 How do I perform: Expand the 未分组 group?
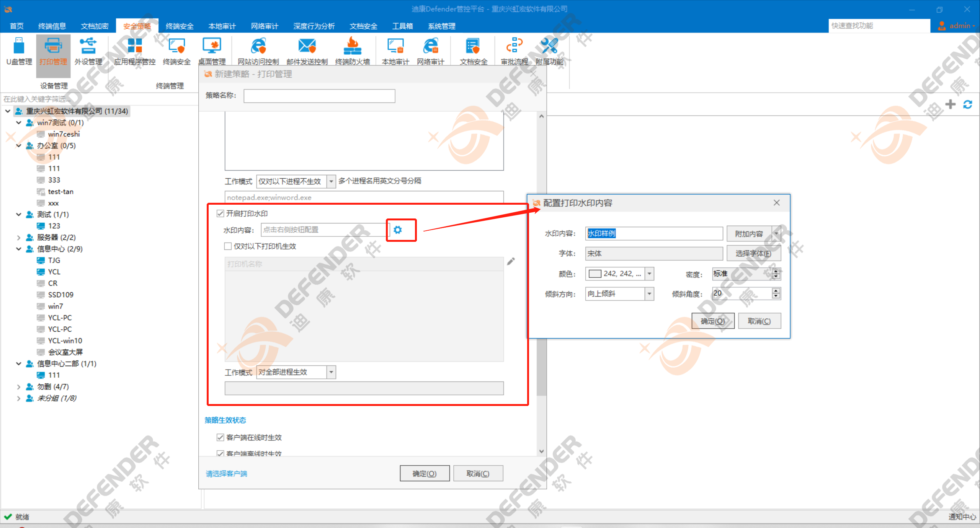[x=18, y=398]
